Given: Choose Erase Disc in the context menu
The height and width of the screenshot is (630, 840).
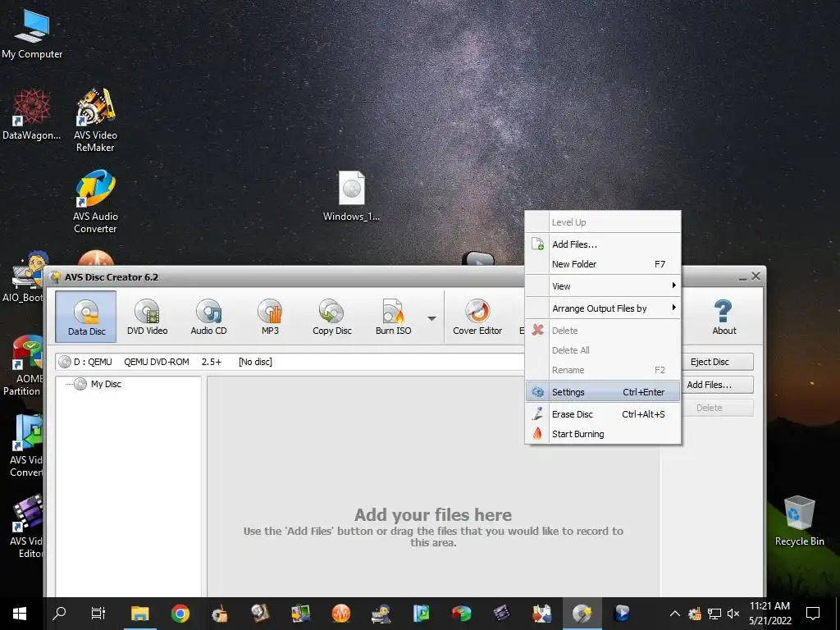Looking at the screenshot, I should point(603,414).
